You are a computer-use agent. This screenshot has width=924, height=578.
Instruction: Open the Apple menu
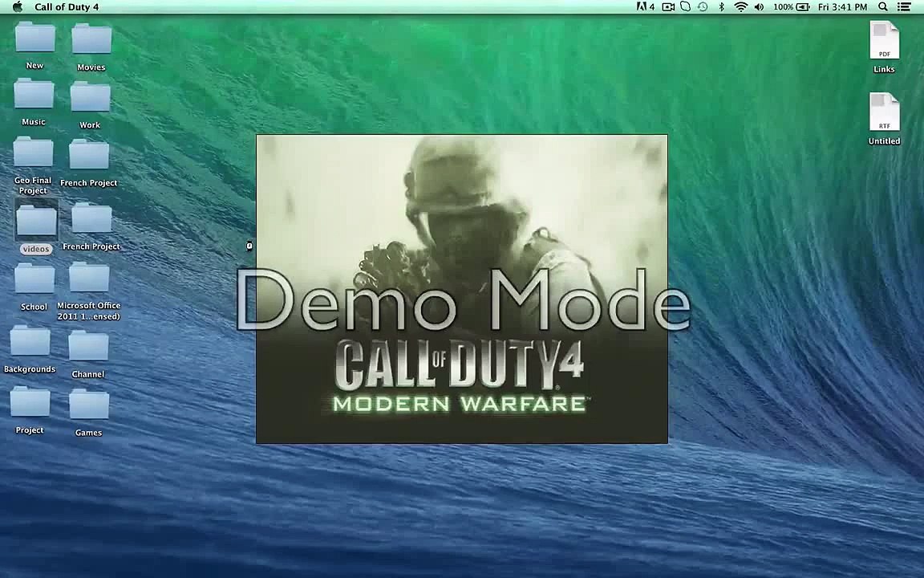18,6
